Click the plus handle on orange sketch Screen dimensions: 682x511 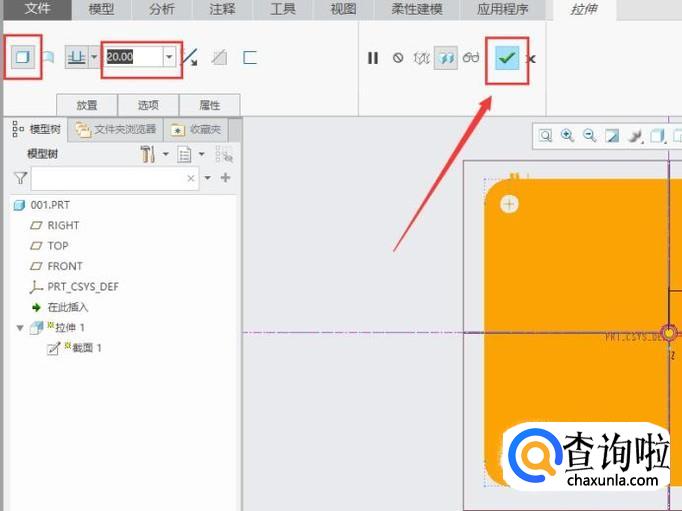509,204
